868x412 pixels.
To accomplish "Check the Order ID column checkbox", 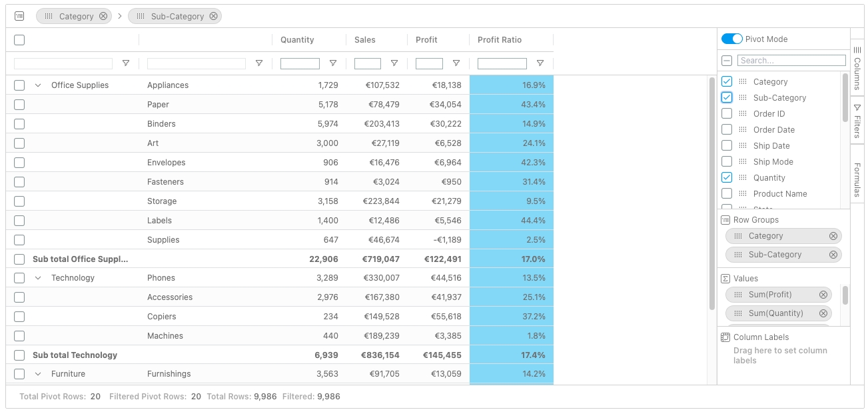I will tap(727, 114).
